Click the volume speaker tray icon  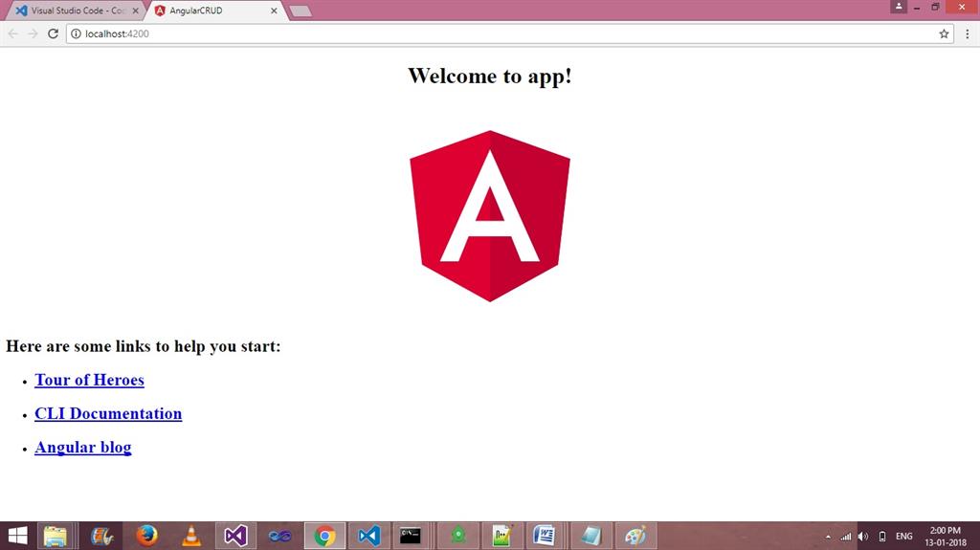click(863, 537)
